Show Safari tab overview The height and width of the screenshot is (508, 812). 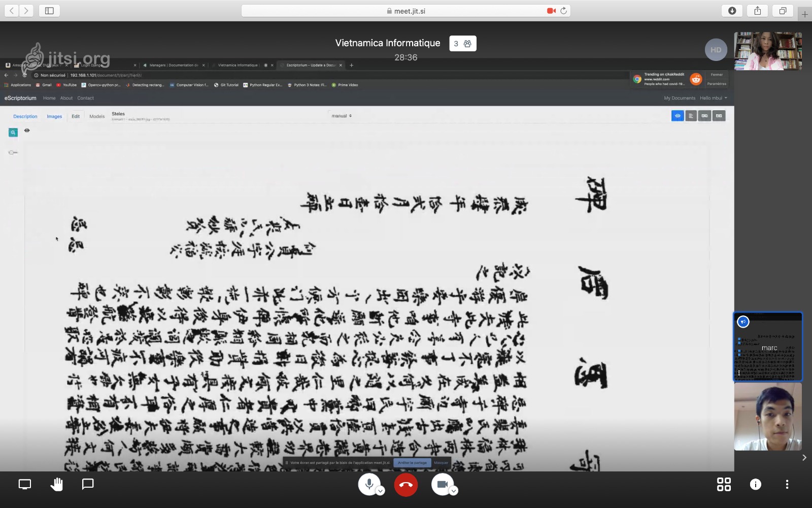pos(783,11)
